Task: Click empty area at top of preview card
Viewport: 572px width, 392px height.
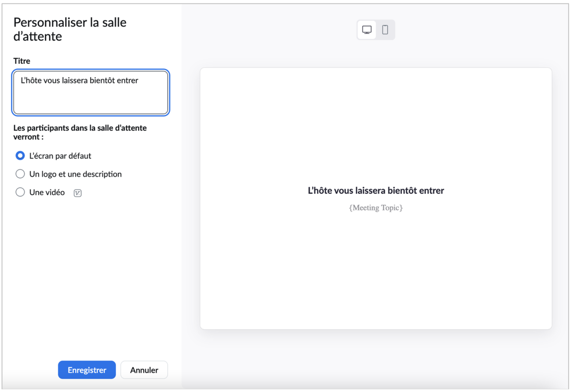Action: click(376, 109)
